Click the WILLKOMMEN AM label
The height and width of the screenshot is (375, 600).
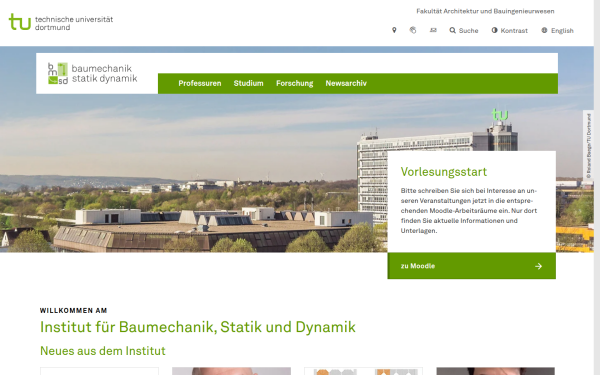(x=73, y=310)
